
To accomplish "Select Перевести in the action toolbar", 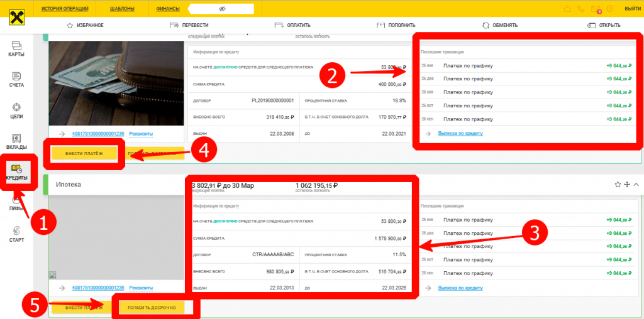I will point(189,25).
